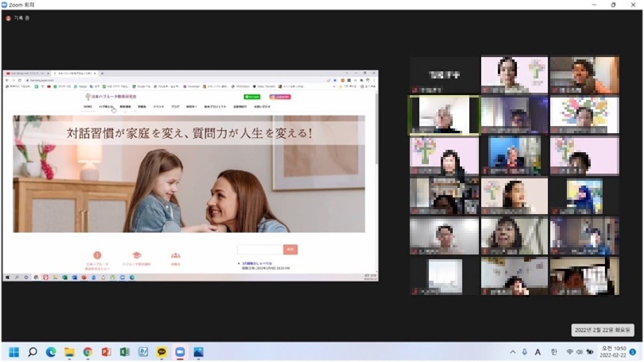The width and height of the screenshot is (644, 362).
Task: Open the Zoom app in the taskbar
Action: 180,352
